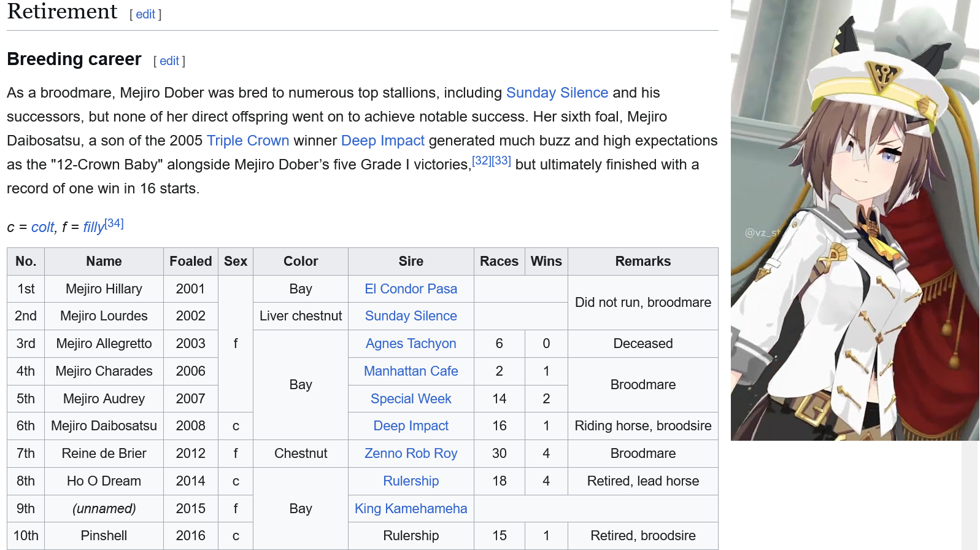The image size is (980, 550).
Task: Open the colt definition link
Action: click(x=43, y=227)
